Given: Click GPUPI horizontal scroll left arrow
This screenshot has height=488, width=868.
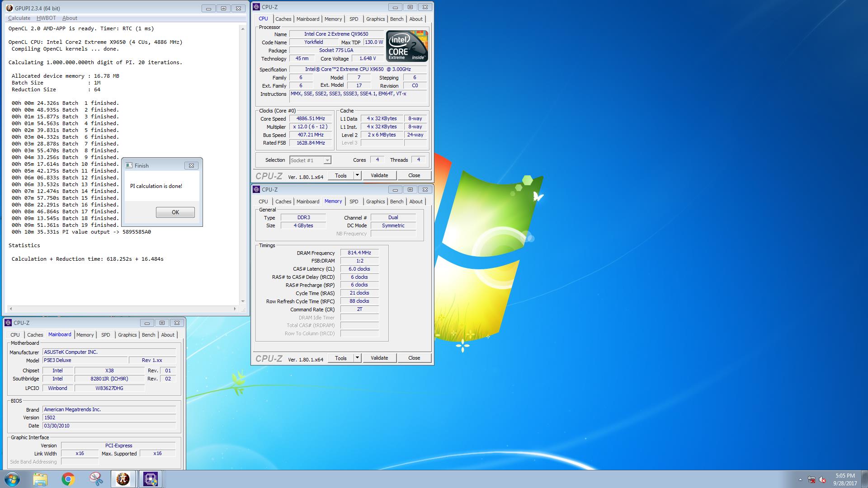Looking at the screenshot, I should (x=11, y=309).
